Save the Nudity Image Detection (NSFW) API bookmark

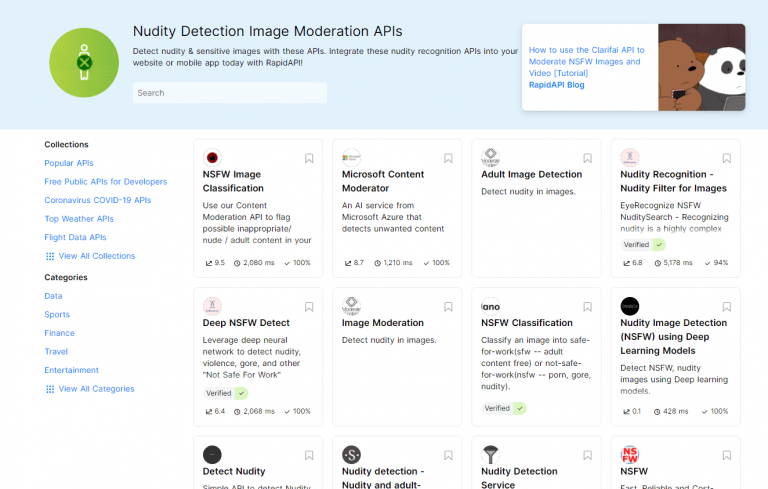(726, 307)
